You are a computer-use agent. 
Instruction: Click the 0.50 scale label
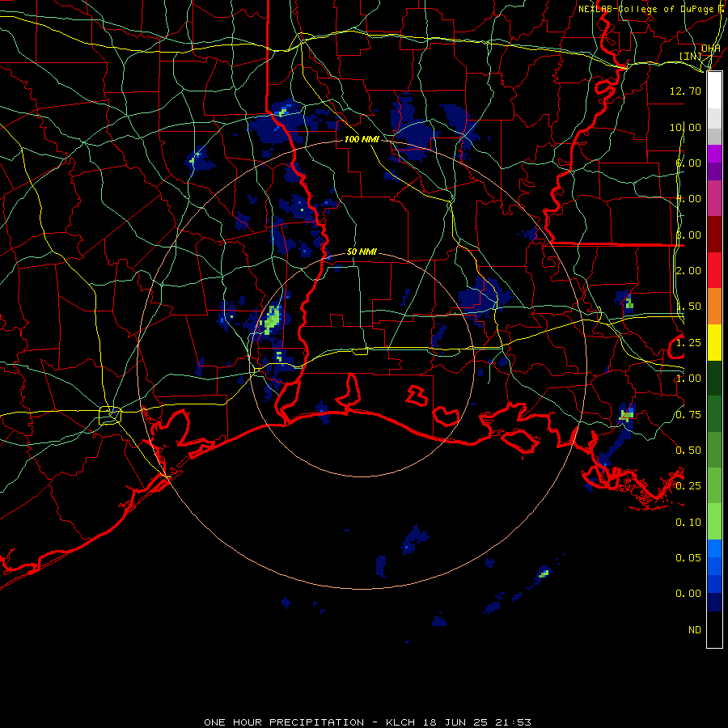click(x=688, y=451)
